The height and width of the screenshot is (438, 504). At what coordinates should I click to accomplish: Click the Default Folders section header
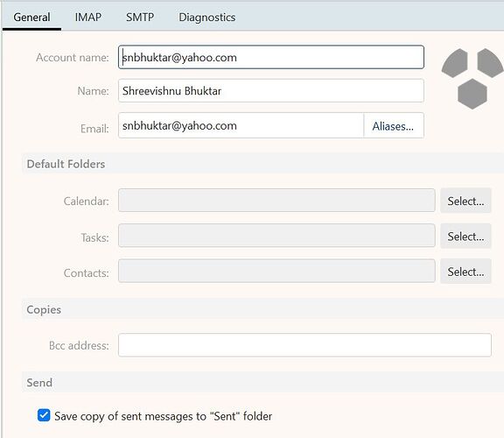(66, 164)
